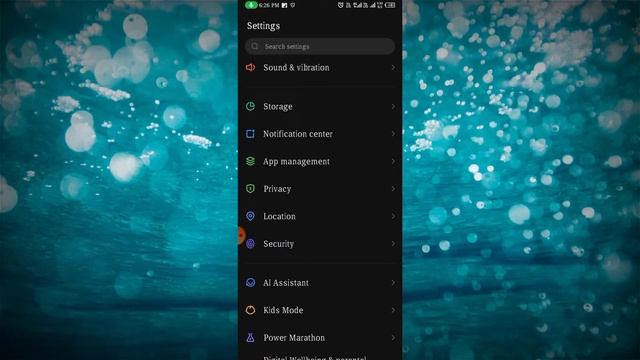The width and height of the screenshot is (640, 360).
Task: Open Storage settings
Action: coord(320,107)
